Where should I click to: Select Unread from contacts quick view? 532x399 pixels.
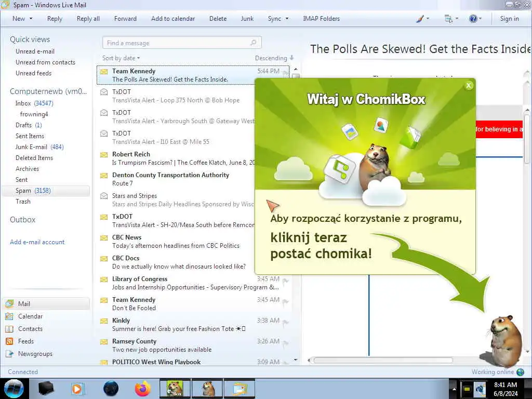(46, 62)
